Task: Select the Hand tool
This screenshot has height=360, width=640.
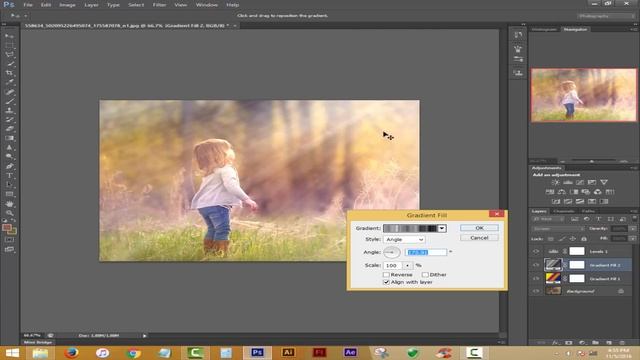Action: tap(9, 204)
